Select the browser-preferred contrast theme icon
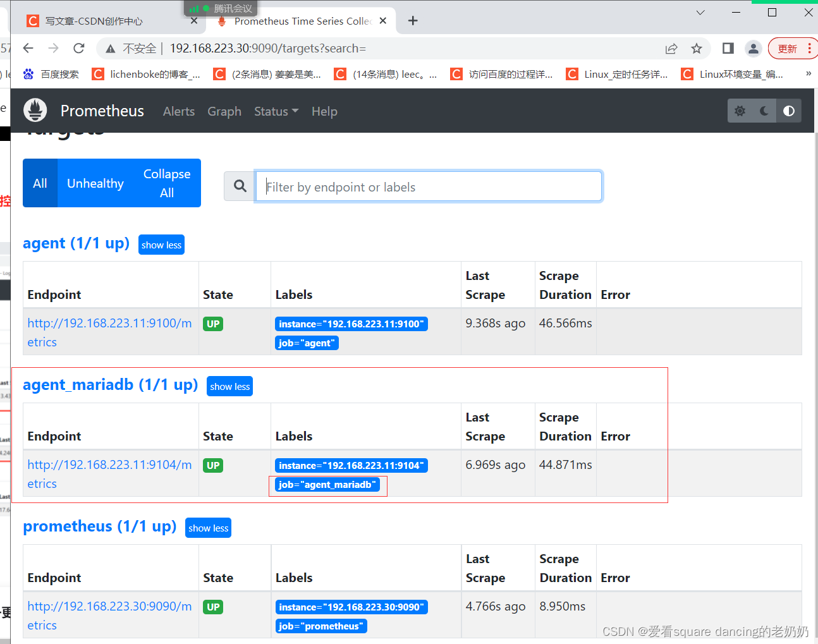 point(789,111)
